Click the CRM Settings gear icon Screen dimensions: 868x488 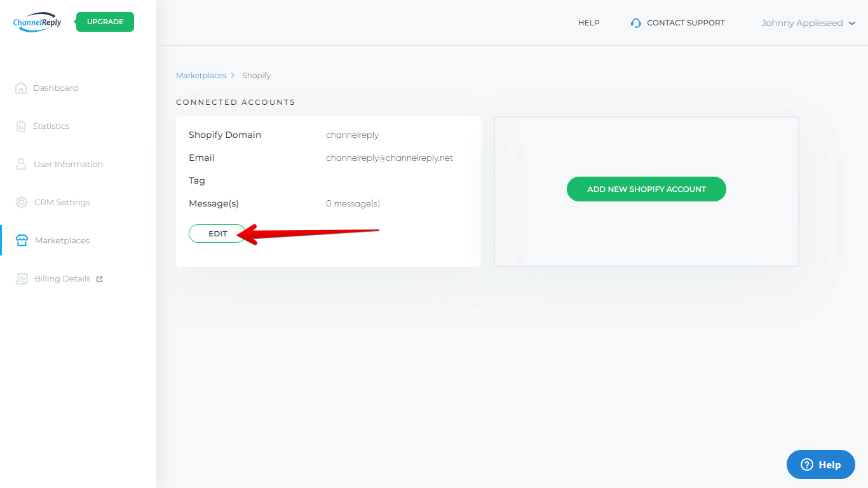click(x=22, y=202)
